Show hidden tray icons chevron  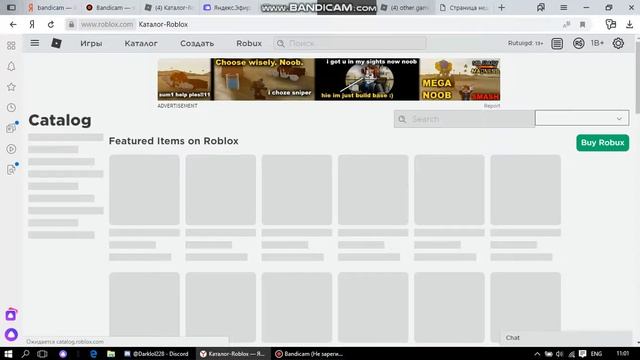pyautogui.click(x=537, y=354)
